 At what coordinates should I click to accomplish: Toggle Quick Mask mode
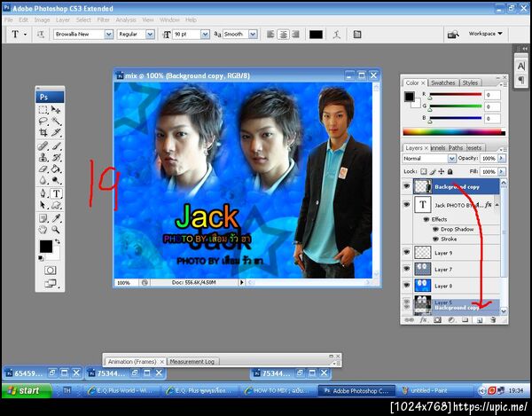[51, 271]
